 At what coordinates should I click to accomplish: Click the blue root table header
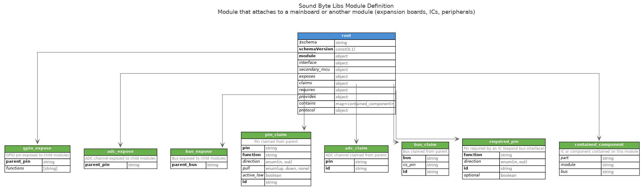click(x=346, y=36)
